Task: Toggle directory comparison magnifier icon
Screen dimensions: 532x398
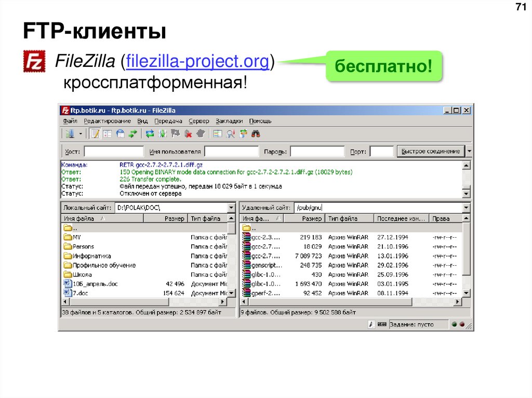Action: 230,133
